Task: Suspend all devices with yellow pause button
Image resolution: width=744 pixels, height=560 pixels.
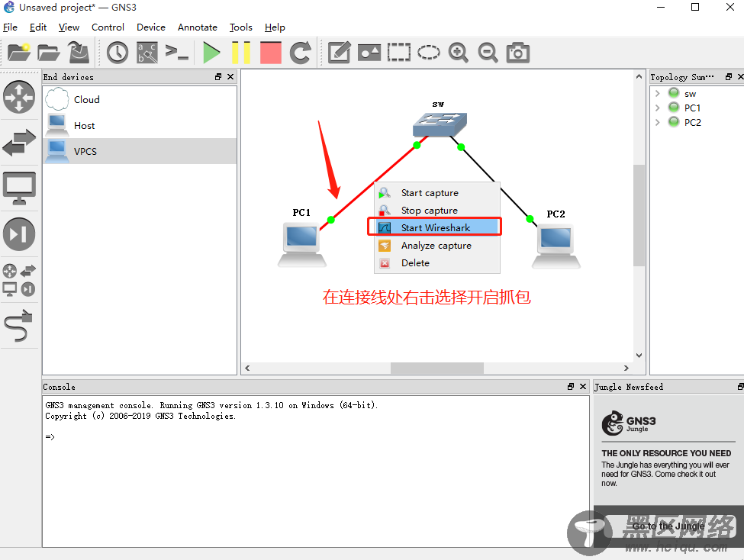Action: (x=241, y=52)
